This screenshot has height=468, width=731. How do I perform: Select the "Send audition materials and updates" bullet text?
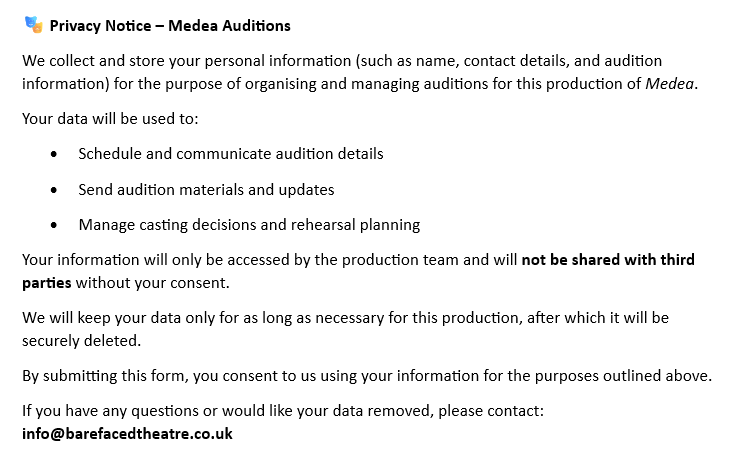(x=206, y=189)
